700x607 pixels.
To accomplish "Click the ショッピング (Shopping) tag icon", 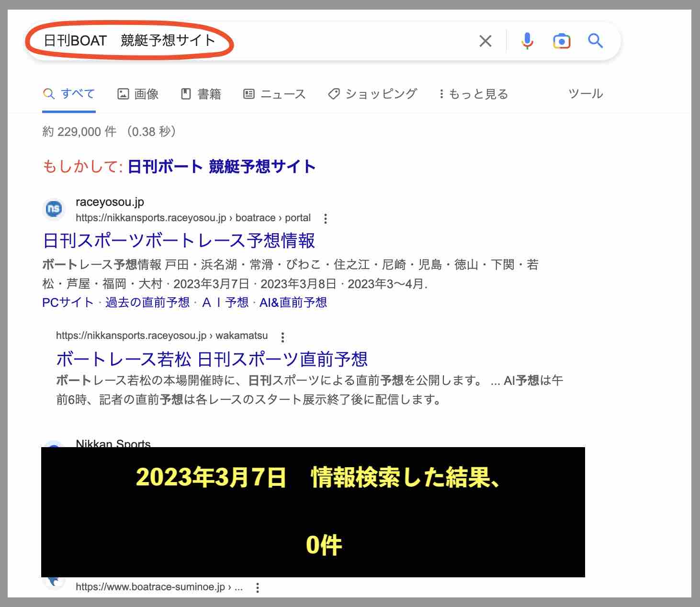I will tap(334, 93).
